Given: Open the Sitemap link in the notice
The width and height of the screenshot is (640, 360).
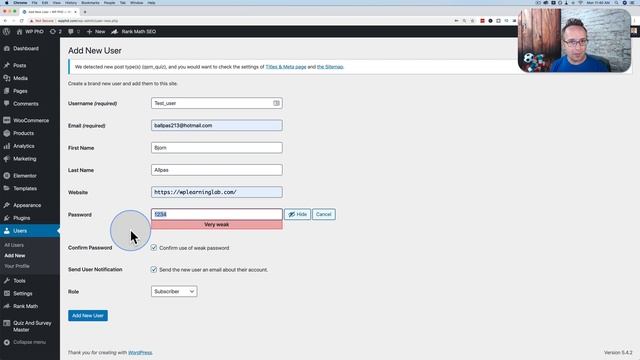Looking at the screenshot, I should 330,67.
